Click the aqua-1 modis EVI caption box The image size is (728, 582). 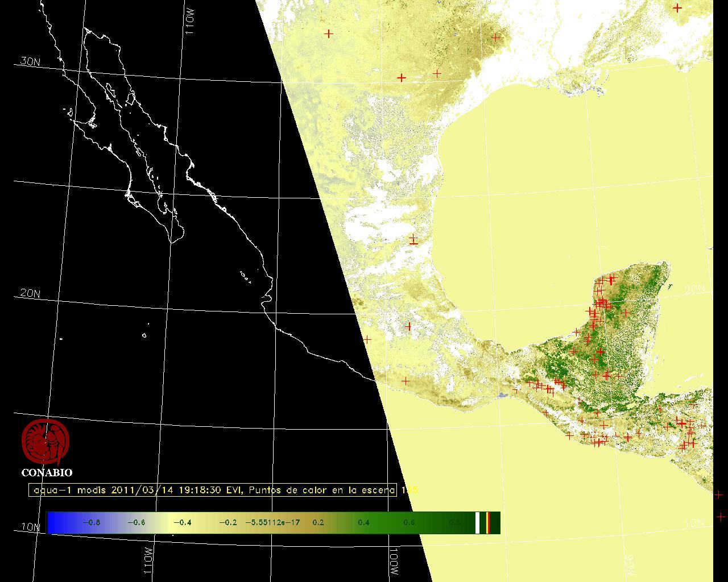[213, 490]
